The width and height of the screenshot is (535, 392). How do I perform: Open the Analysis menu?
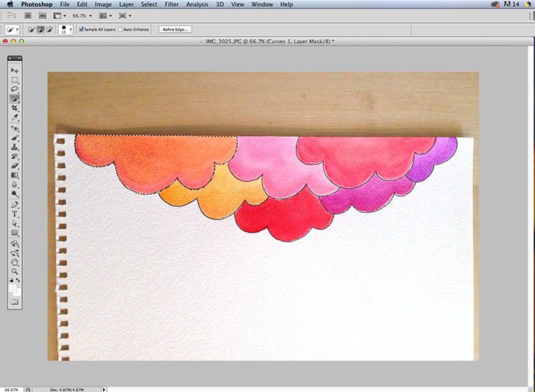tap(197, 5)
